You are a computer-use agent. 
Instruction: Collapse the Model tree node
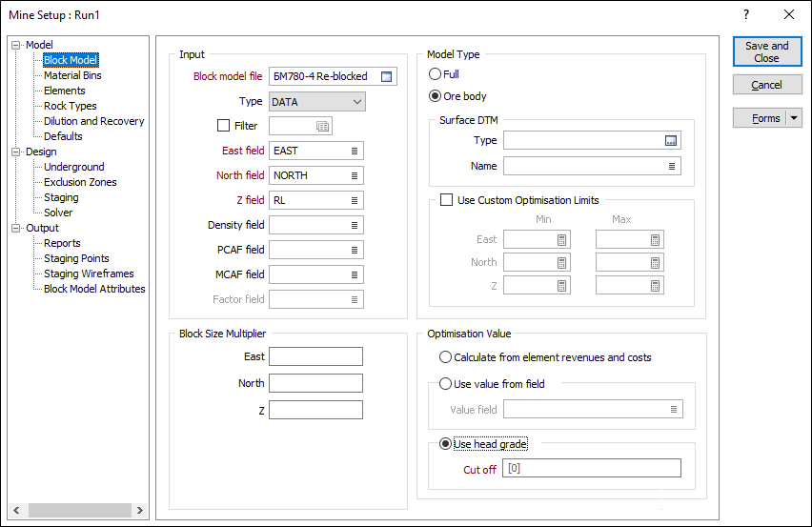(15, 45)
